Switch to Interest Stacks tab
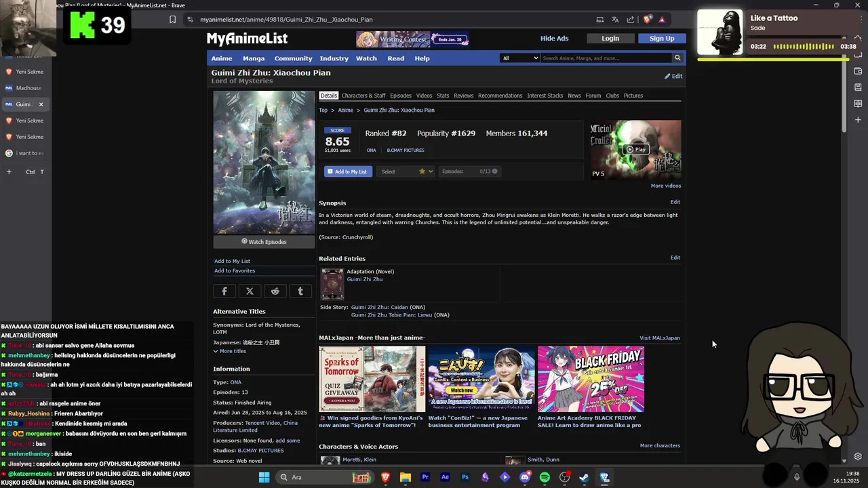This screenshot has height=488, width=868. pyautogui.click(x=545, y=96)
